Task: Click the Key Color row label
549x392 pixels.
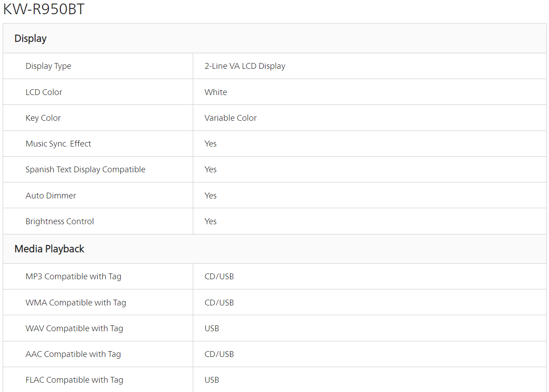Action: point(43,118)
